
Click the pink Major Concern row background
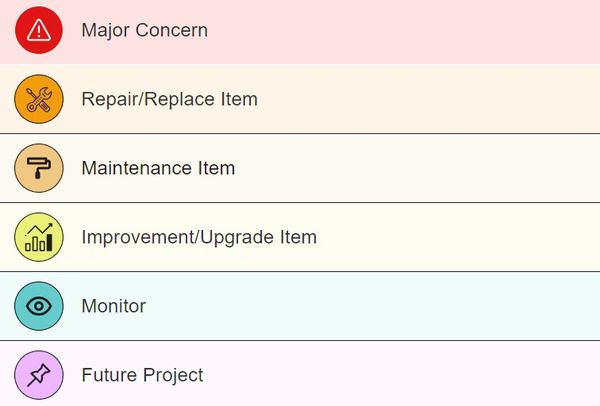click(300, 32)
